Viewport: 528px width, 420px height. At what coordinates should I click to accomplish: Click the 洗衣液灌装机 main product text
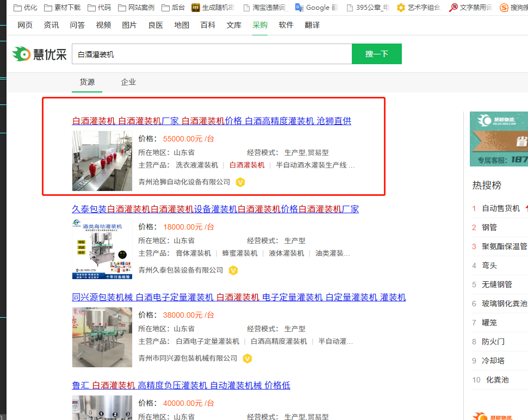pos(197,165)
